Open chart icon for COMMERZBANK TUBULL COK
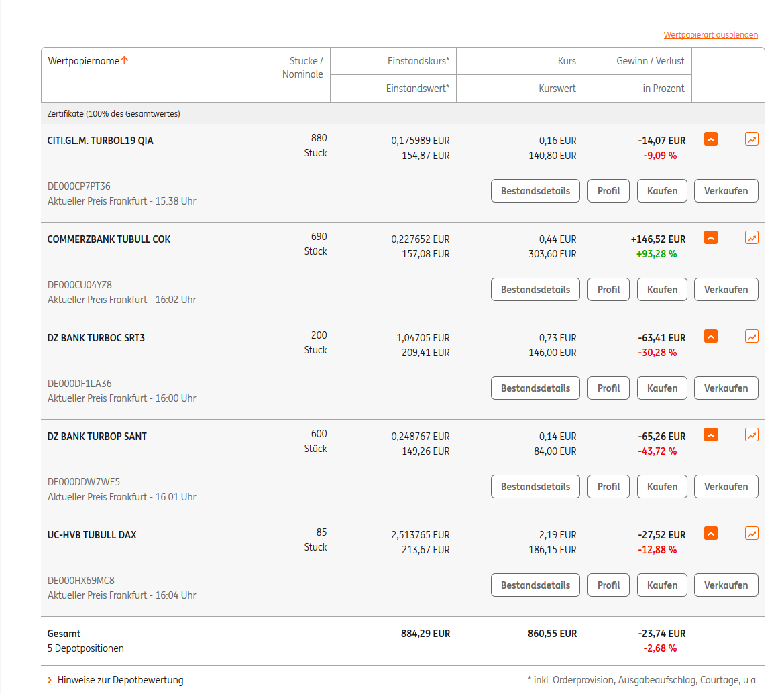 [x=752, y=238]
